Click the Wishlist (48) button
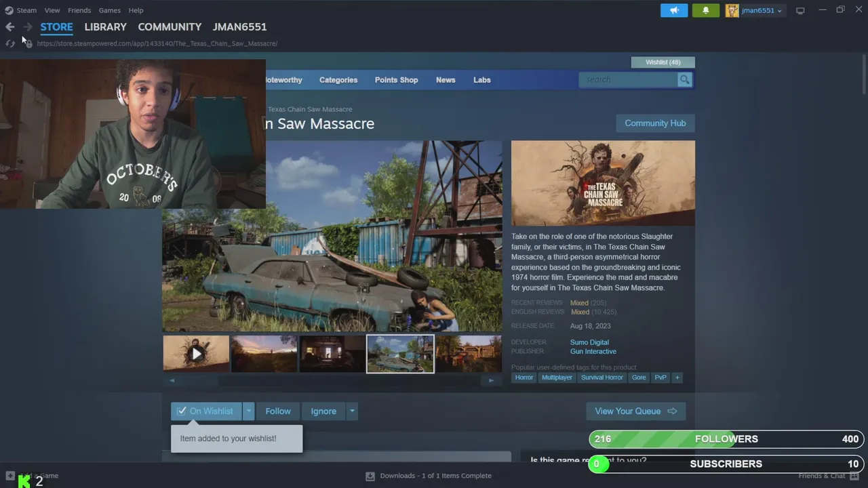868x488 pixels. (x=663, y=62)
